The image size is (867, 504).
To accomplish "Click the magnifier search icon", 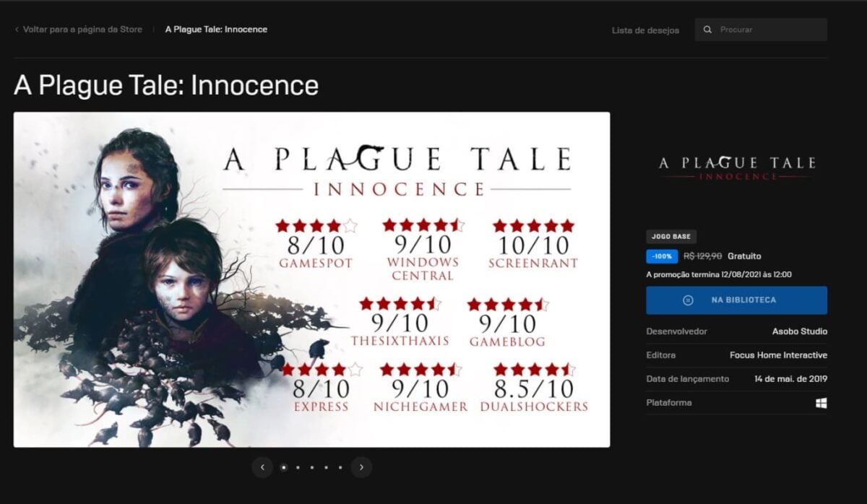I will pos(707,30).
